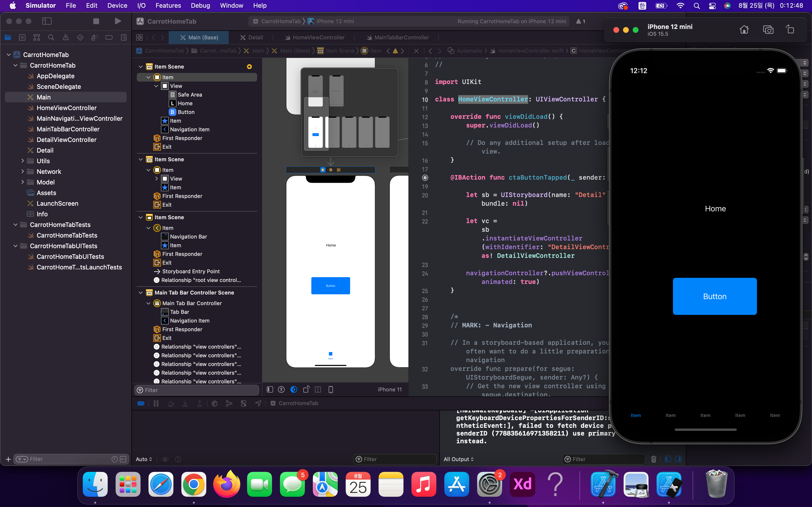
Task: Select HomeViewController file in navigator
Action: (x=66, y=108)
